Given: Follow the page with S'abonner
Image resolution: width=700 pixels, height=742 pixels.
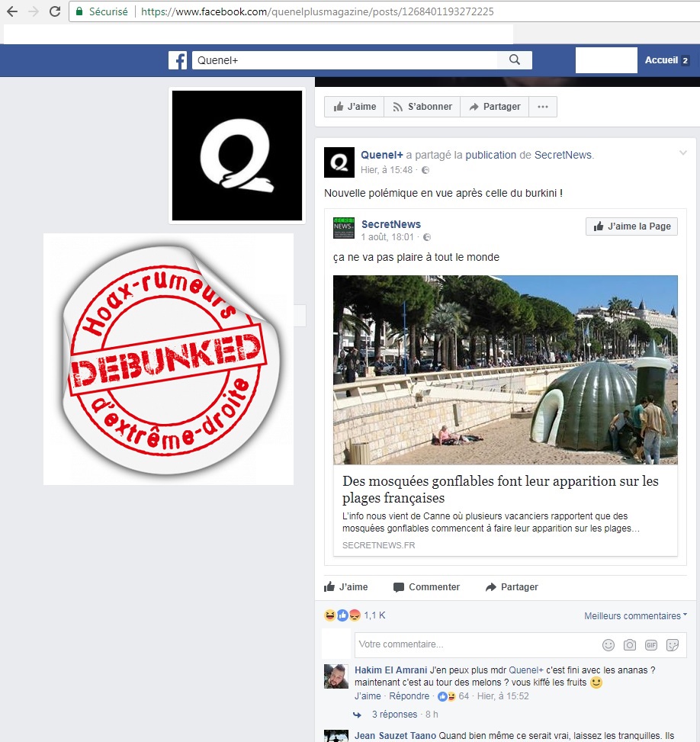Looking at the screenshot, I should coord(422,107).
